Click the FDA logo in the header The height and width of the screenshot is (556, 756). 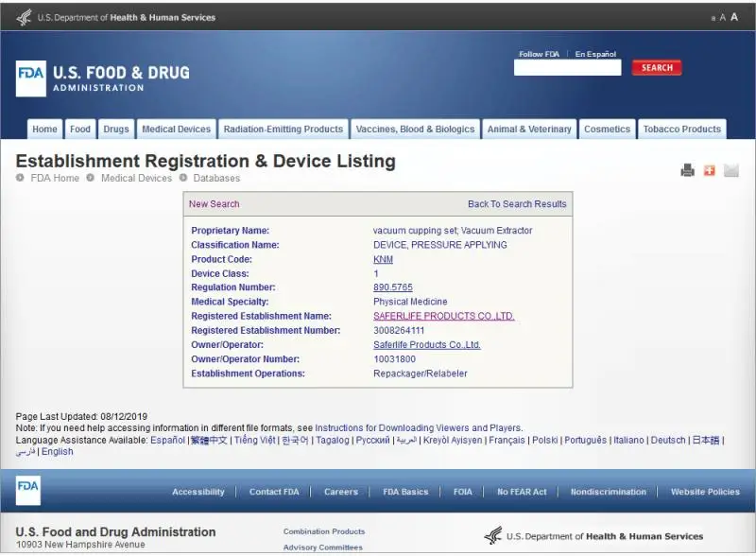click(x=31, y=78)
